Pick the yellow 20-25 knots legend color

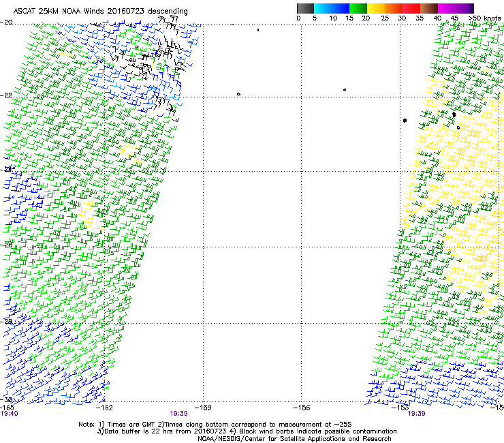pos(376,8)
